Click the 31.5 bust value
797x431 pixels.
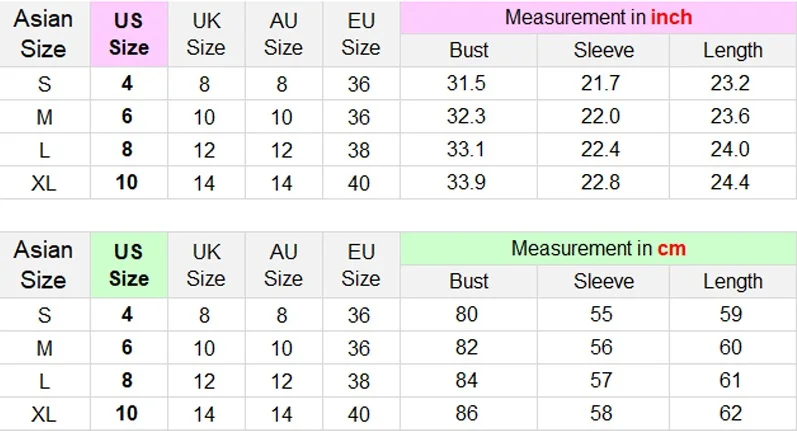click(468, 84)
